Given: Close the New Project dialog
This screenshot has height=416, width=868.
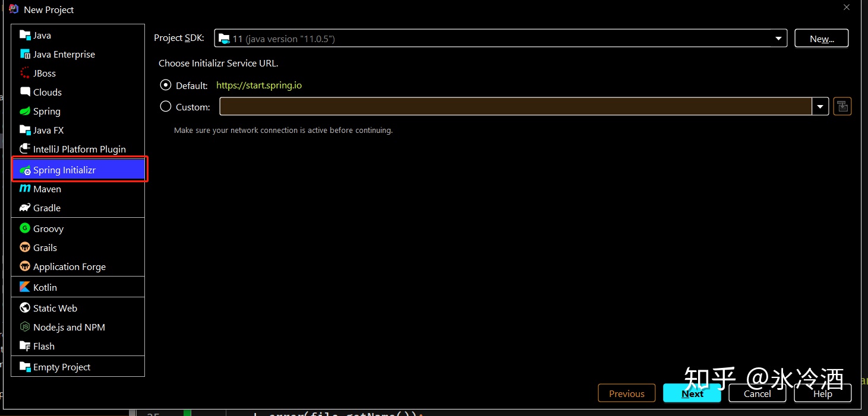Looking at the screenshot, I should [847, 7].
